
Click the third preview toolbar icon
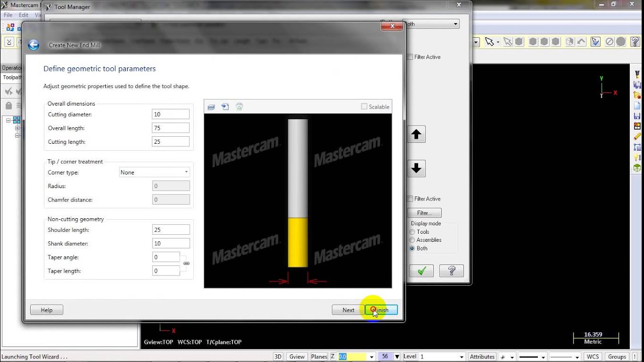point(239,107)
